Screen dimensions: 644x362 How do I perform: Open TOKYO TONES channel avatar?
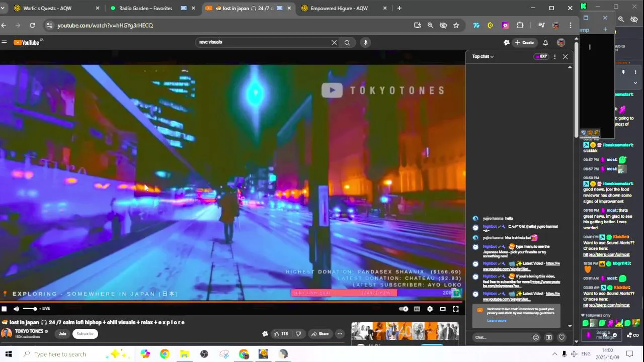click(x=7, y=333)
